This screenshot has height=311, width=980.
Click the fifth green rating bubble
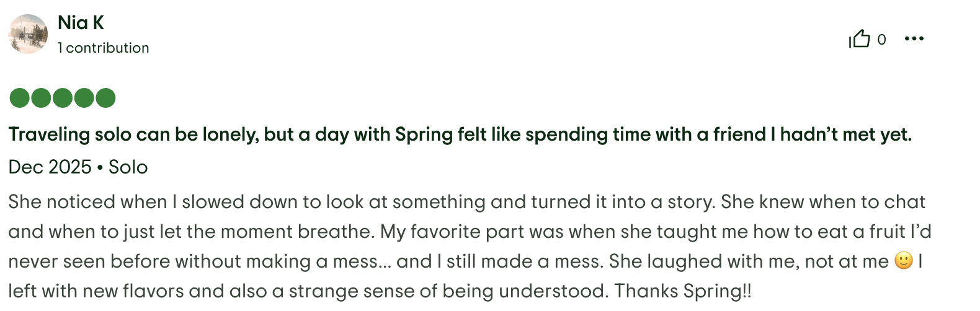[105, 98]
